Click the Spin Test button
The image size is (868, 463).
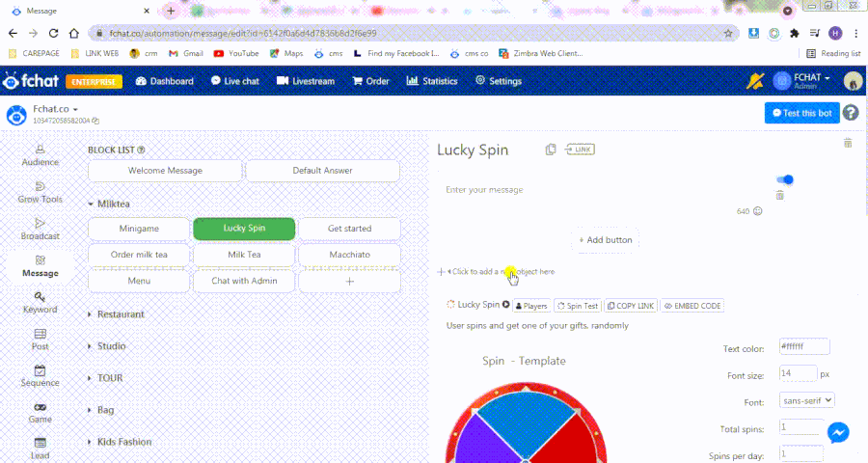click(578, 306)
